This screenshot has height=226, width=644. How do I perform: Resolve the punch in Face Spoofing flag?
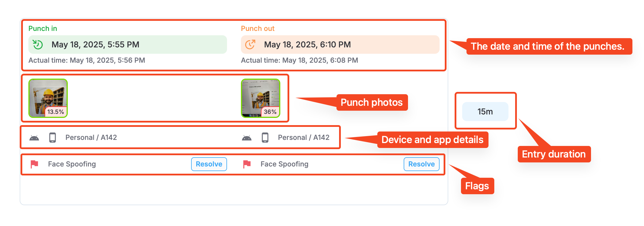(x=209, y=164)
